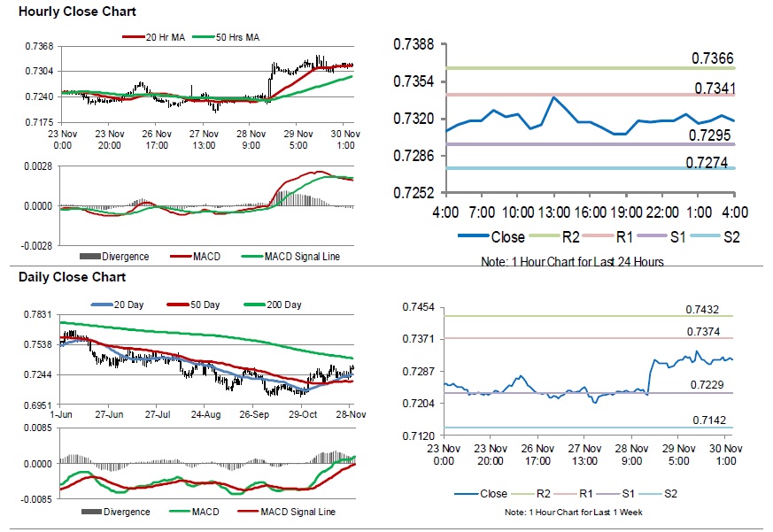The height and width of the screenshot is (532, 773).
Task: Click the 20 Hr MA red legend swatch
Action: point(134,37)
